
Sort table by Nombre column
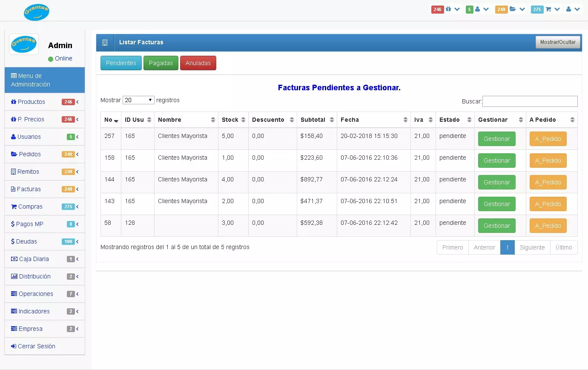coord(186,120)
